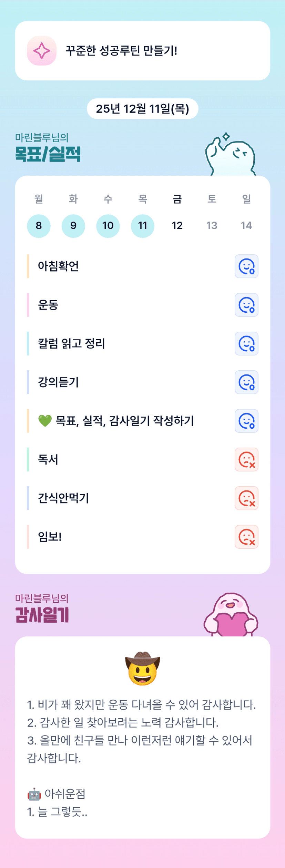285x868 pixels.
Task: Click the pink mascot holding heart
Action: pyautogui.click(x=231, y=615)
